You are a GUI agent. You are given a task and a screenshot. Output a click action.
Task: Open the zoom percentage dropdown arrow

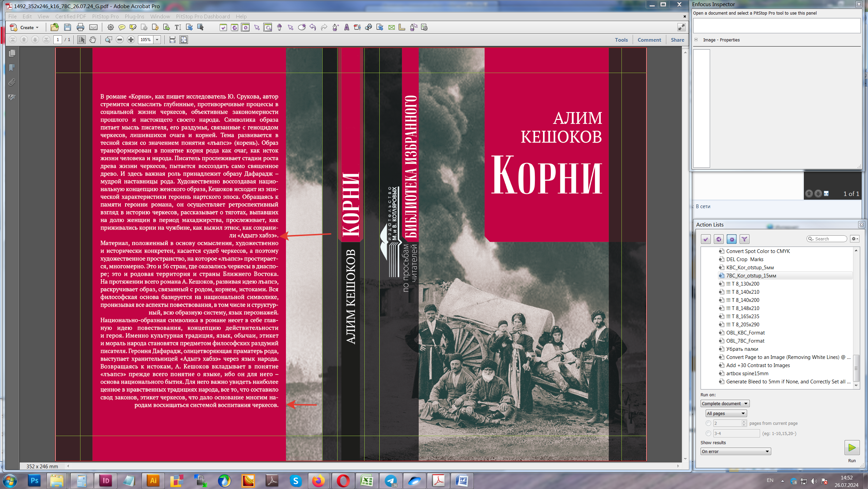[x=157, y=40]
